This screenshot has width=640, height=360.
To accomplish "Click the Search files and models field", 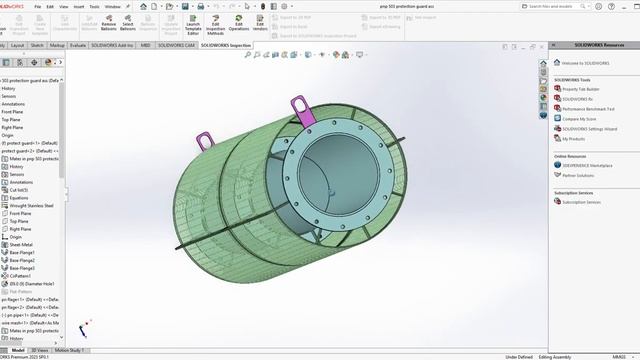I will click(x=554, y=7).
